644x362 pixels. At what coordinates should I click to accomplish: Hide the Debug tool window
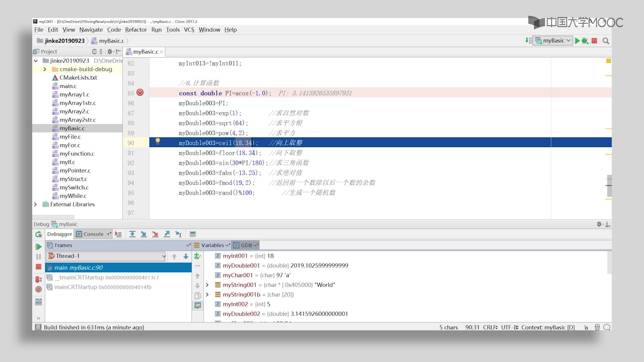click(x=608, y=224)
